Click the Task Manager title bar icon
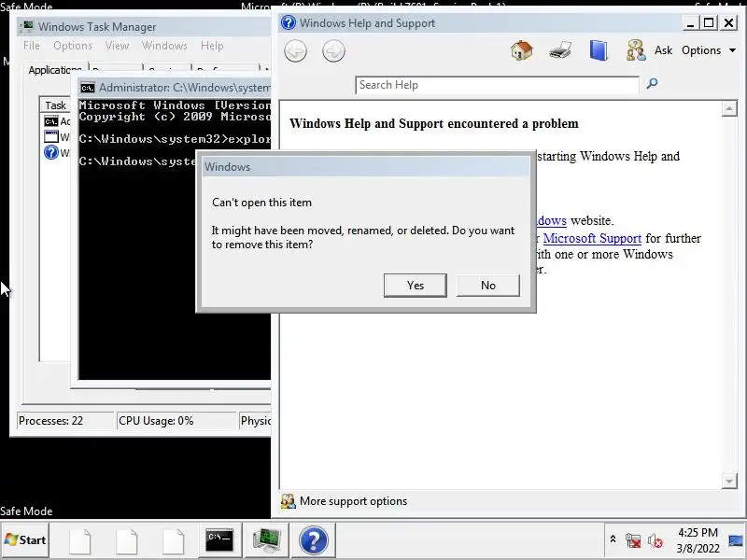Image resolution: width=747 pixels, height=560 pixels. coord(28,26)
